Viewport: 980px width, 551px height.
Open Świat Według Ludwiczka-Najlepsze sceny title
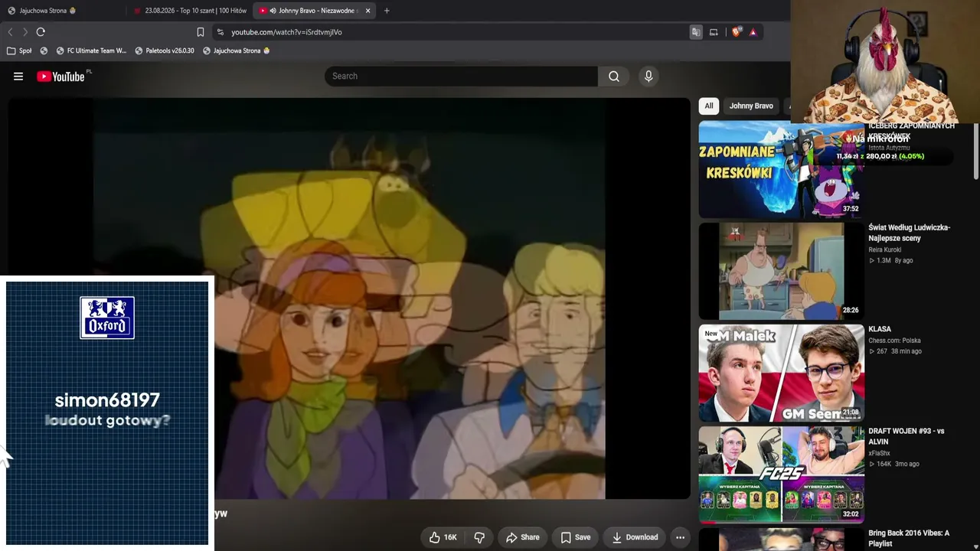[910, 233]
